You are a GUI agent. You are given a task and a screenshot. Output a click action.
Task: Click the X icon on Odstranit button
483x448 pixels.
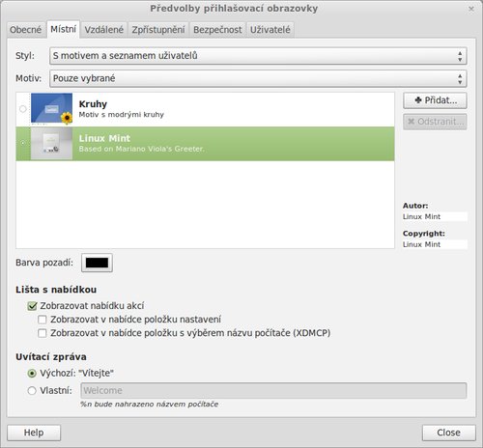[x=411, y=122]
